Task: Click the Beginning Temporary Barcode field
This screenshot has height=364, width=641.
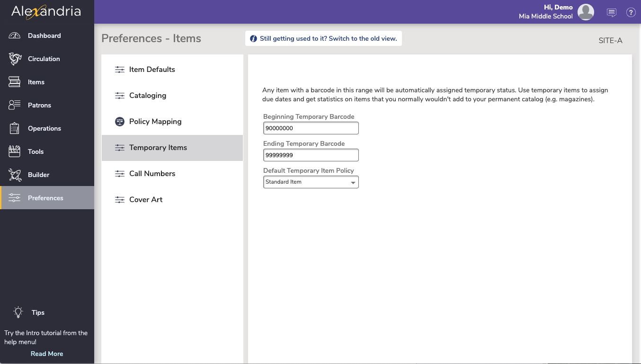Action: (x=311, y=128)
